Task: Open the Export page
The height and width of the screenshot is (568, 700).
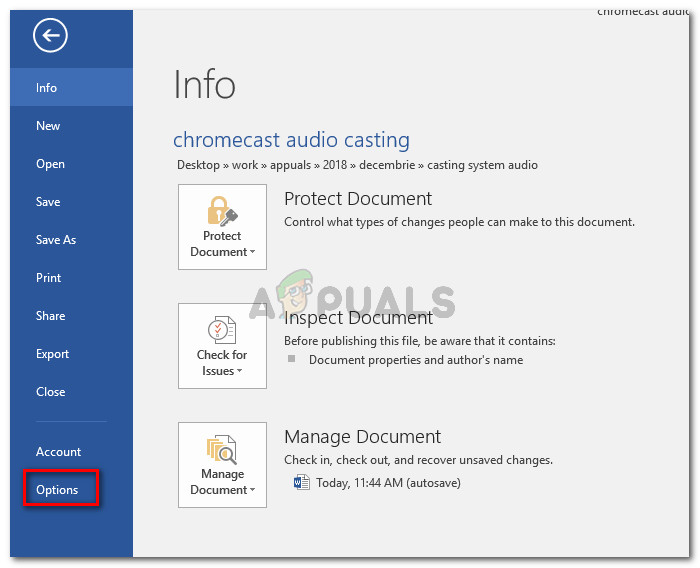Action: click(x=71, y=354)
